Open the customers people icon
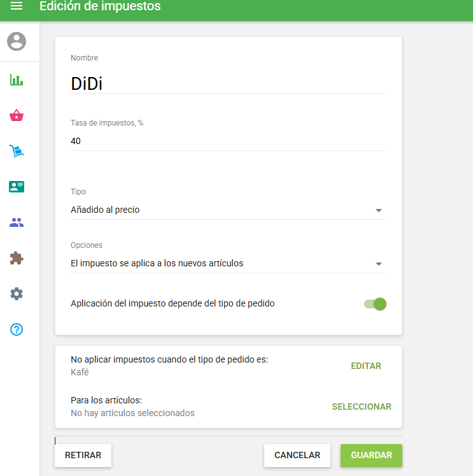Image resolution: width=473 pixels, height=476 pixels. [x=17, y=222]
